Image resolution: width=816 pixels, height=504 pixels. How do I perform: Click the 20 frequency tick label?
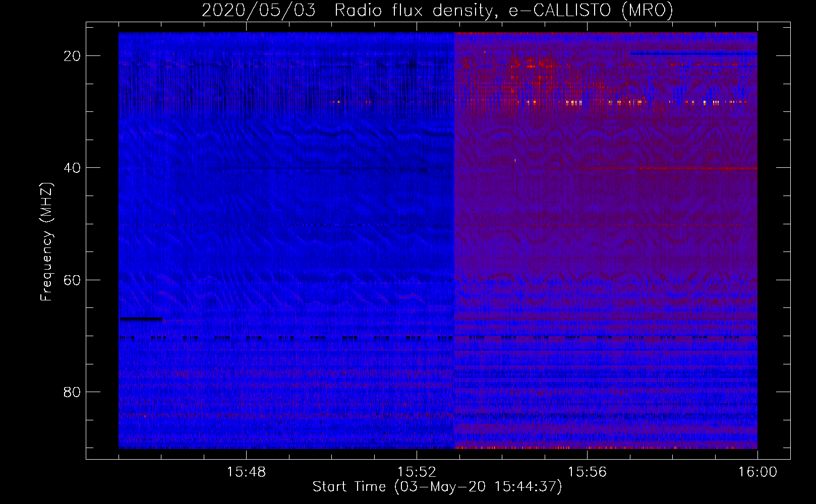72,56
